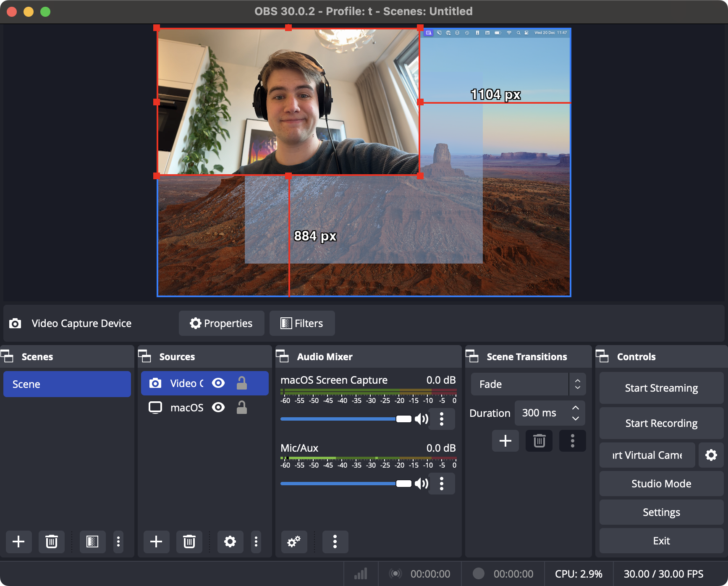Image resolution: width=728 pixels, height=586 pixels.
Task: Decrease transition duration with down arrow
Action: (x=576, y=419)
